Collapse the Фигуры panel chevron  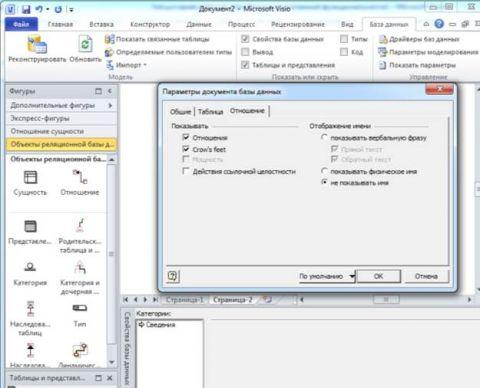point(109,91)
